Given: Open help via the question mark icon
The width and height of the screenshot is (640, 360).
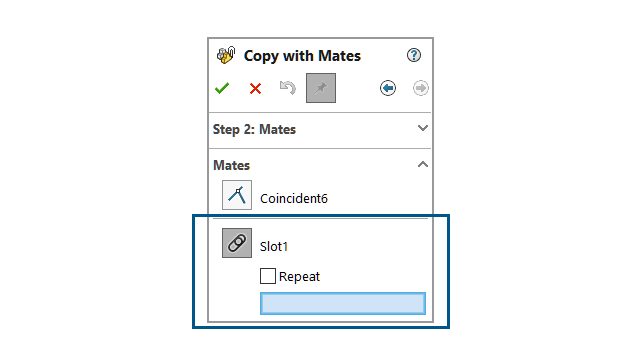Looking at the screenshot, I should pos(414,55).
